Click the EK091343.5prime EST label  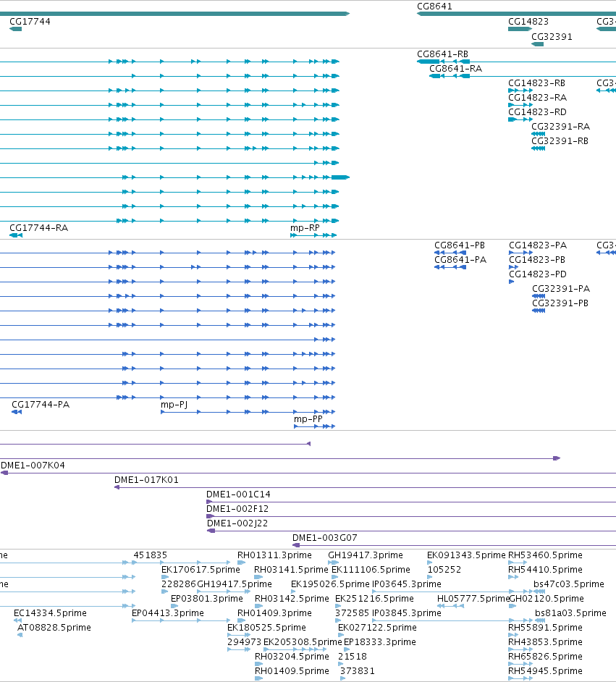coord(466,555)
